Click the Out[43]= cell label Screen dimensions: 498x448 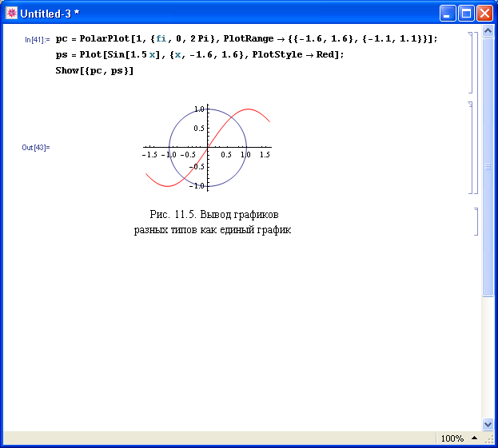(x=36, y=148)
